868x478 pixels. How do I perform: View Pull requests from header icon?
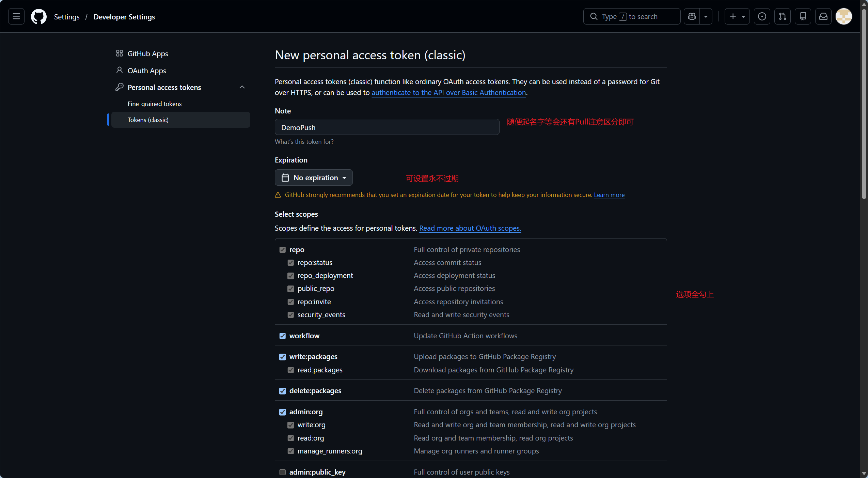[783, 16]
